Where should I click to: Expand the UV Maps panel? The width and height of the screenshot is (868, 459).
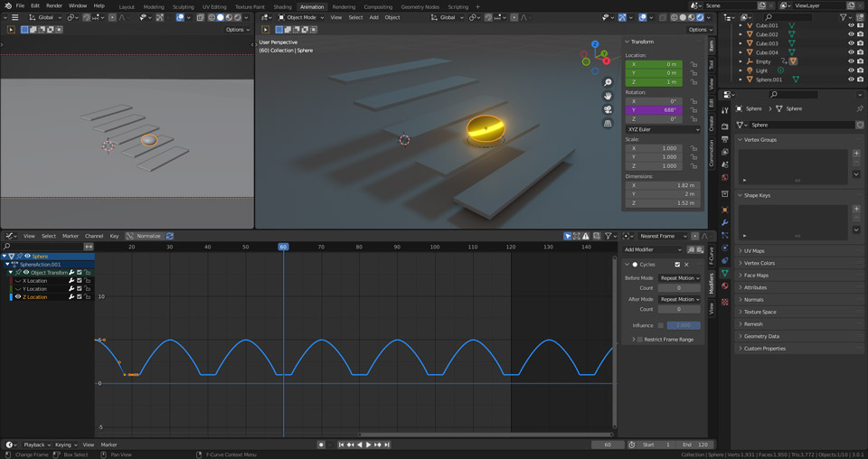755,251
